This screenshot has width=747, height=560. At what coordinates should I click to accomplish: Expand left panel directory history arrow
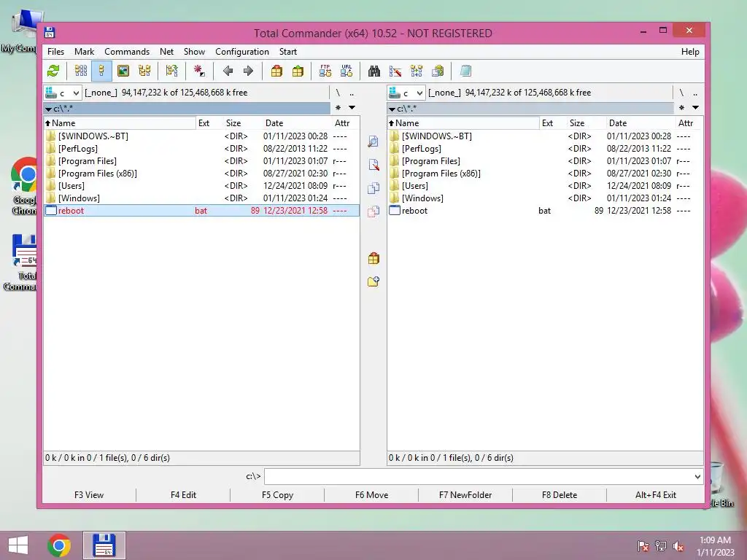[x=352, y=108]
